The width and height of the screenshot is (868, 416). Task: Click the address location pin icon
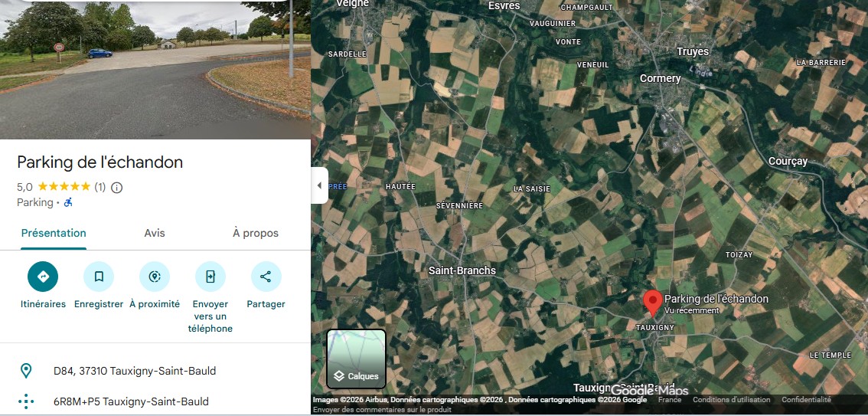pos(26,371)
